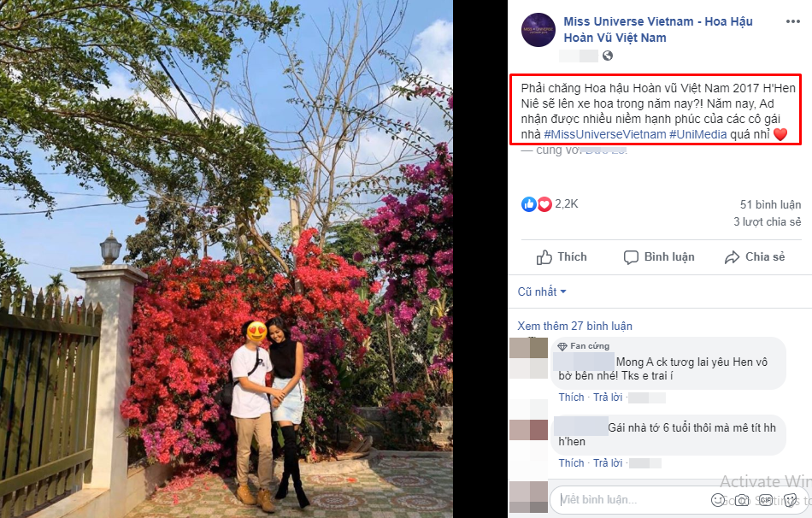Click the Chia sẻ share button

(x=755, y=257)
